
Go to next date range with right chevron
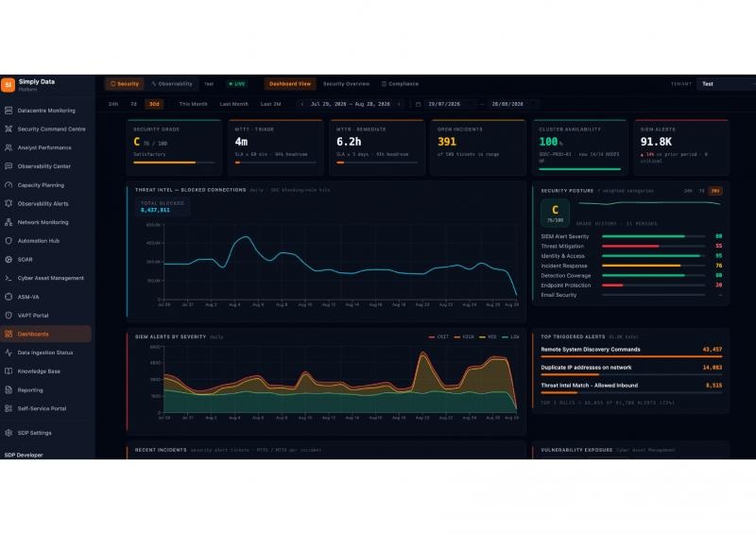[399, 104]
